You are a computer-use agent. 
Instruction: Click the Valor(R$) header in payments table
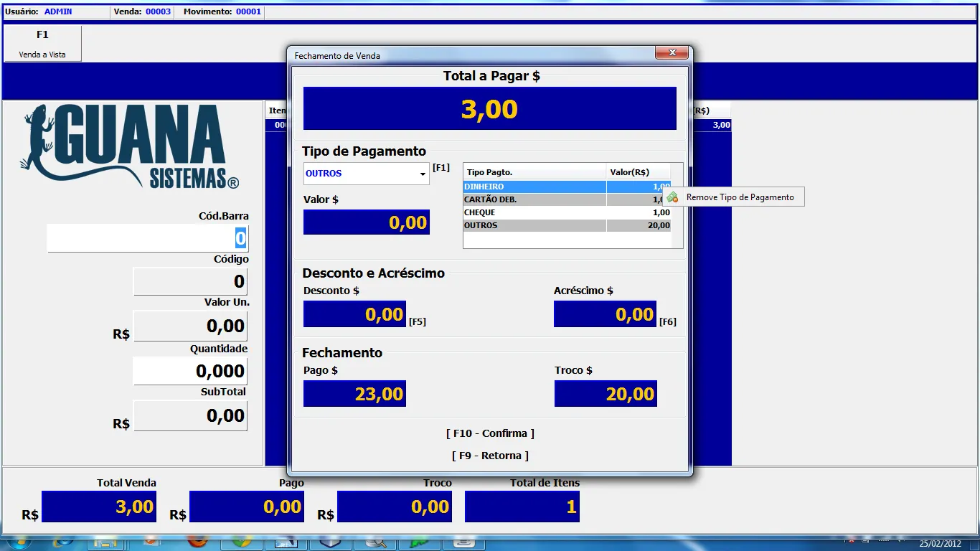[639, 172]
